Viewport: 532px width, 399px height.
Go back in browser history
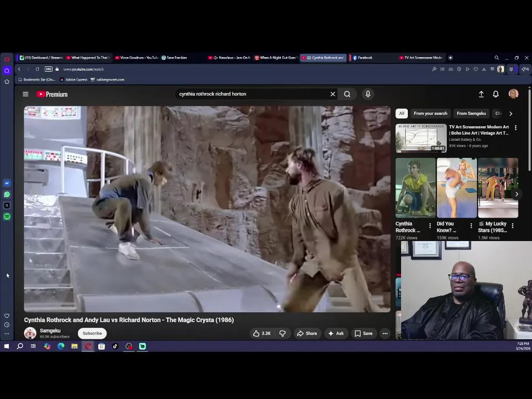point(19,69)
